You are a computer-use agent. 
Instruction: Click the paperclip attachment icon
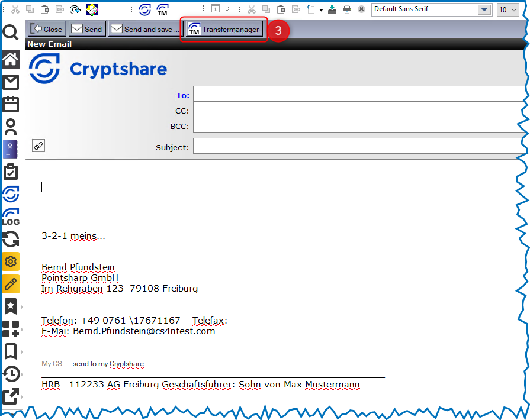[x=38, y=146]
